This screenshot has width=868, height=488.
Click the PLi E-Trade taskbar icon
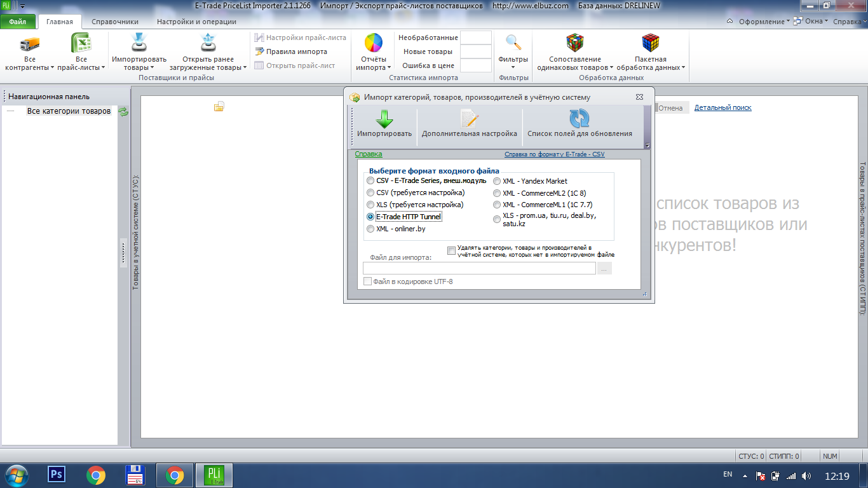tap(214, 475)
